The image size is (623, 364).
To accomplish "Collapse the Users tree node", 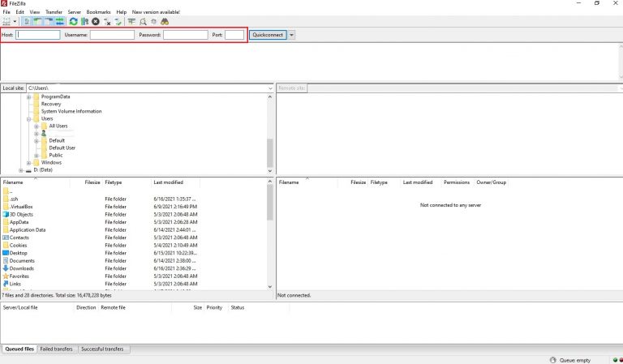I will point(28,118).
